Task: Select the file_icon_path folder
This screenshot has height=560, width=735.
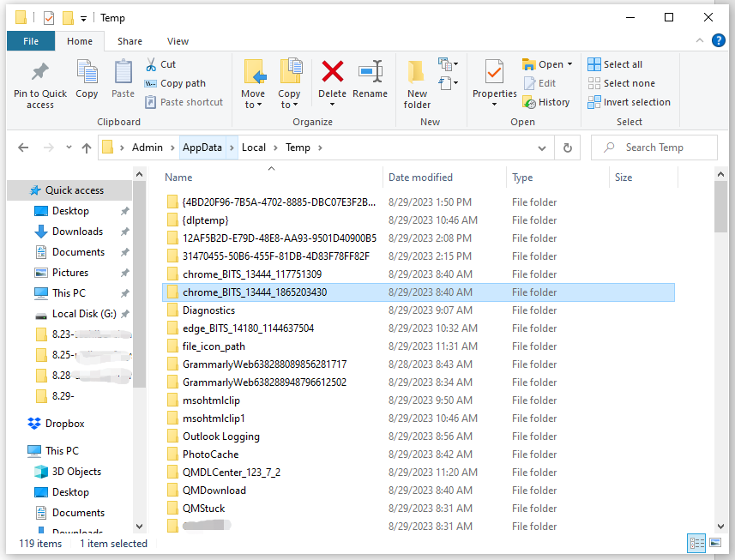Action: click(214, 346)
